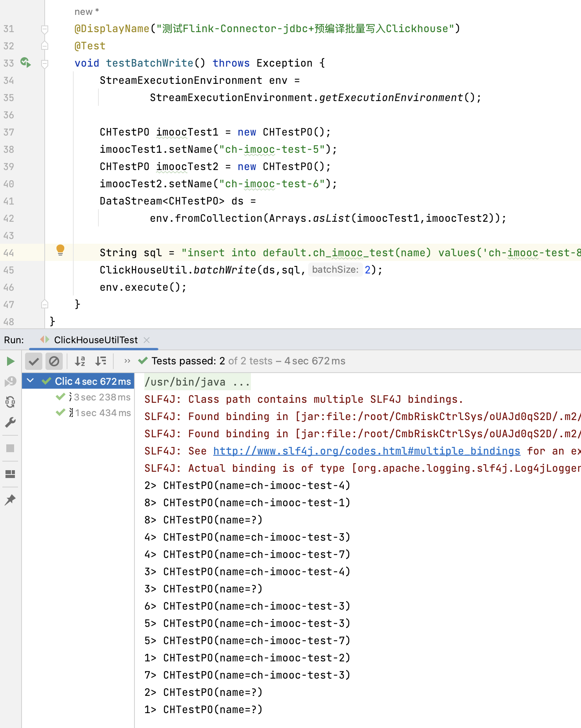Open the slf4j multiple_bindings link in console
The width and height of the screenshot is (581, 728).
tap(367, 451)
